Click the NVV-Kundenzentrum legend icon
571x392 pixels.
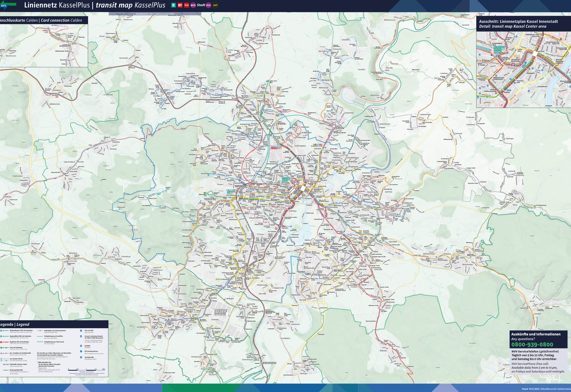[81, 351]
